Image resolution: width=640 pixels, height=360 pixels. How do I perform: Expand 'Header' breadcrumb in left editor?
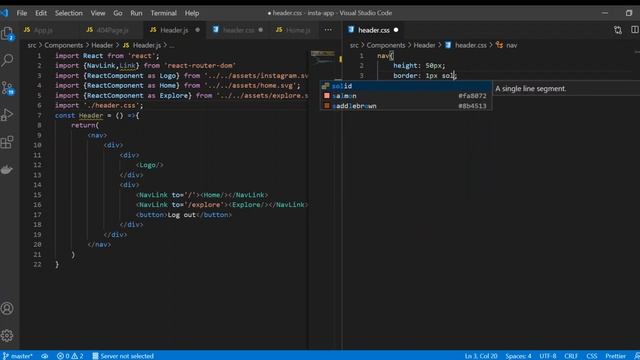(x=102, y=45)
